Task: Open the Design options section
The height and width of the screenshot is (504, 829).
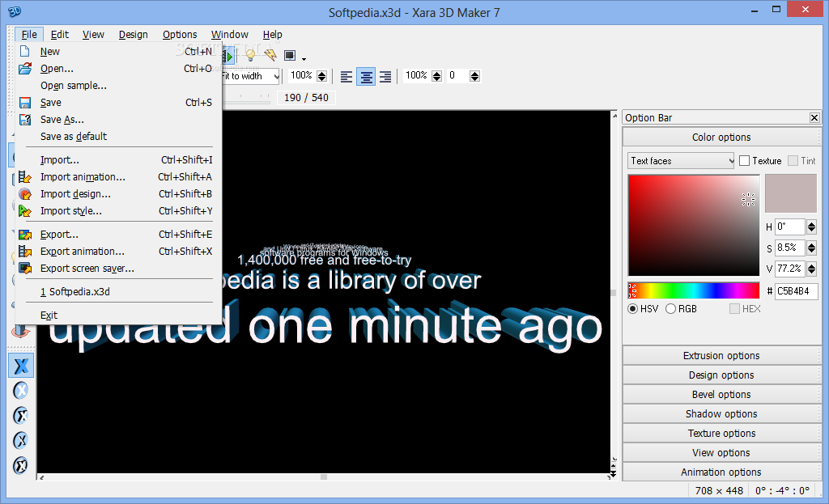Action: point(721,375)
